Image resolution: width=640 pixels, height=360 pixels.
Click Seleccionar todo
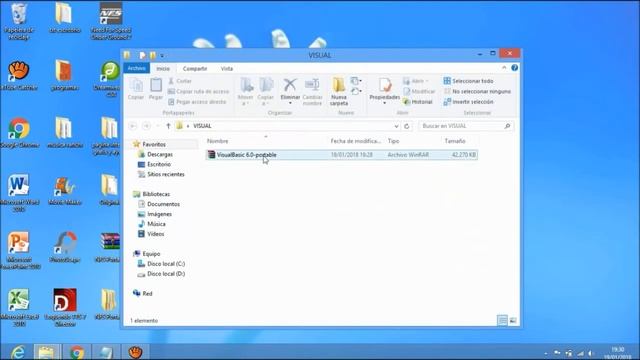tap(468, 81)
